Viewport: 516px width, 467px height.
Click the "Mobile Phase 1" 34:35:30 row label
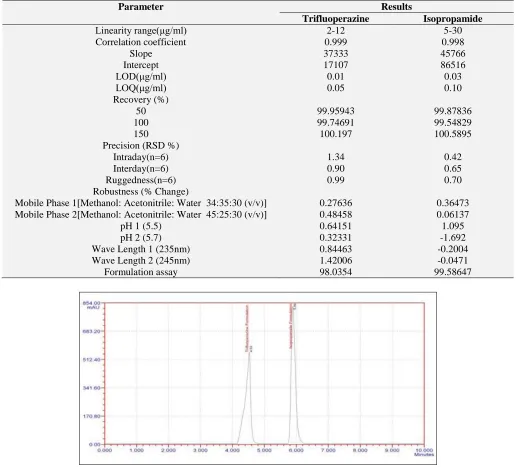pos(141,203)
